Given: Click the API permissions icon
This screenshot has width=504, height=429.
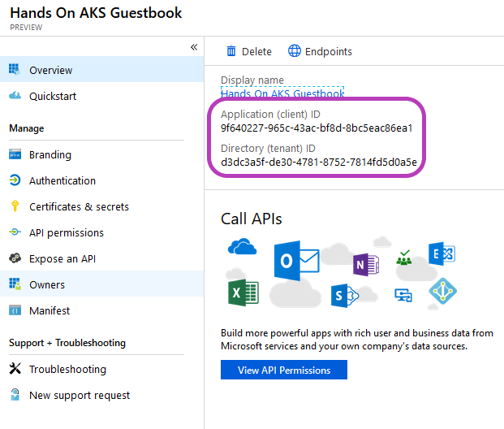Looking at the screenshot, I should [15, 232].
